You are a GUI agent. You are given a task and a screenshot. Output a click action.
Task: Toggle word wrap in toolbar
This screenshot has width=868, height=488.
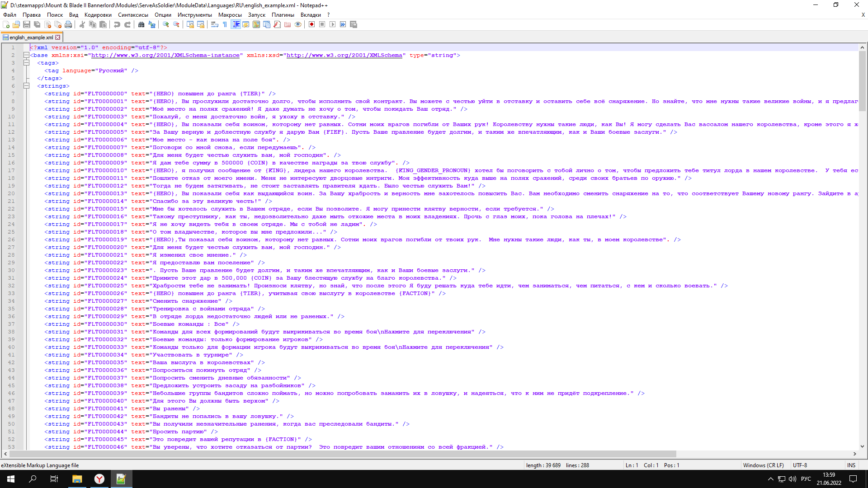[x=215, y=24]
